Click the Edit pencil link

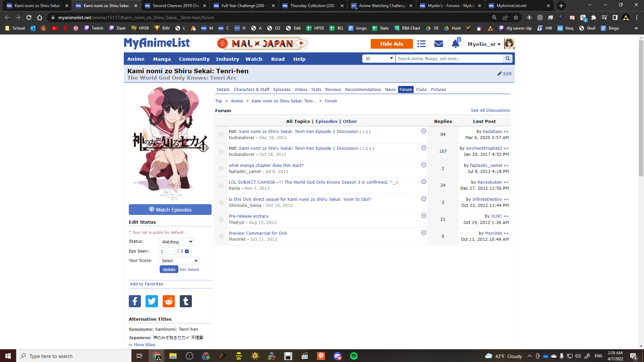click(504, 74)
